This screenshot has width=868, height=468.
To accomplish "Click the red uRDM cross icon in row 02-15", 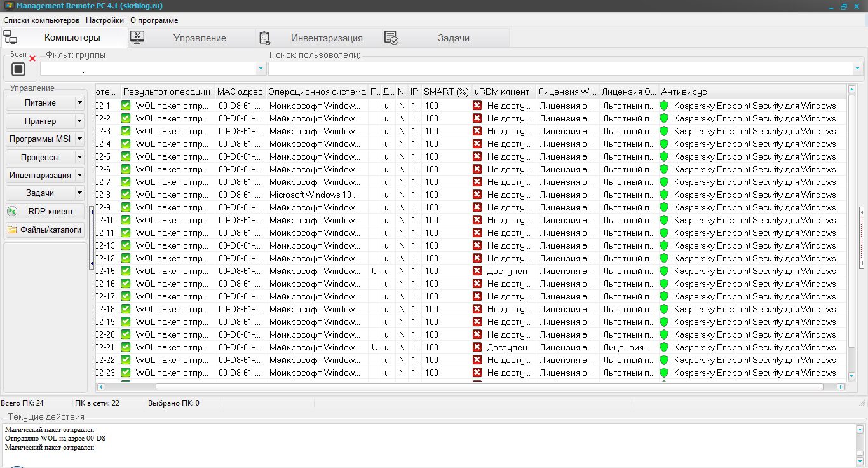I will pos(477,271).
